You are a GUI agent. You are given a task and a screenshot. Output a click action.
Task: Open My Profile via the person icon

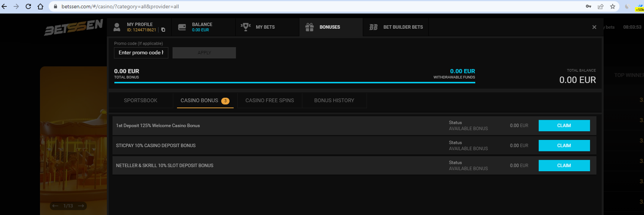tap(117, 27)
